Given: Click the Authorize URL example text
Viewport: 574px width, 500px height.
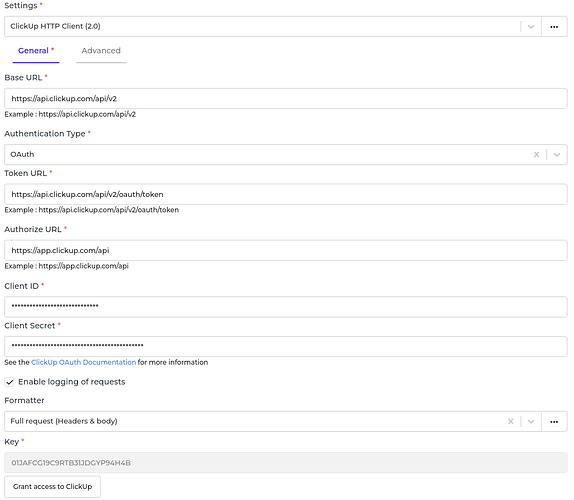Looking at the screenshot, I should pyautogui.click(x=66, y=266).
